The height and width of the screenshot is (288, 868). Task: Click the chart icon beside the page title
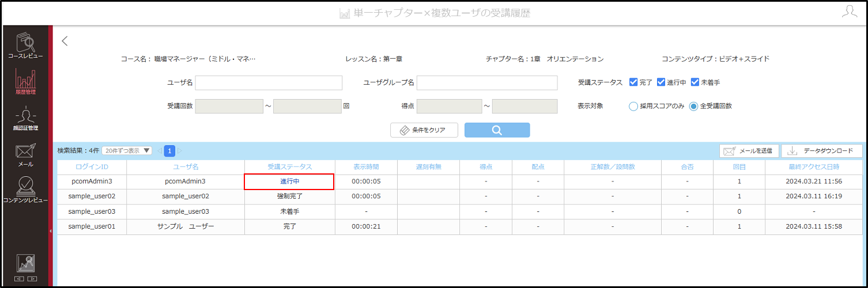(x=345, y=13)
